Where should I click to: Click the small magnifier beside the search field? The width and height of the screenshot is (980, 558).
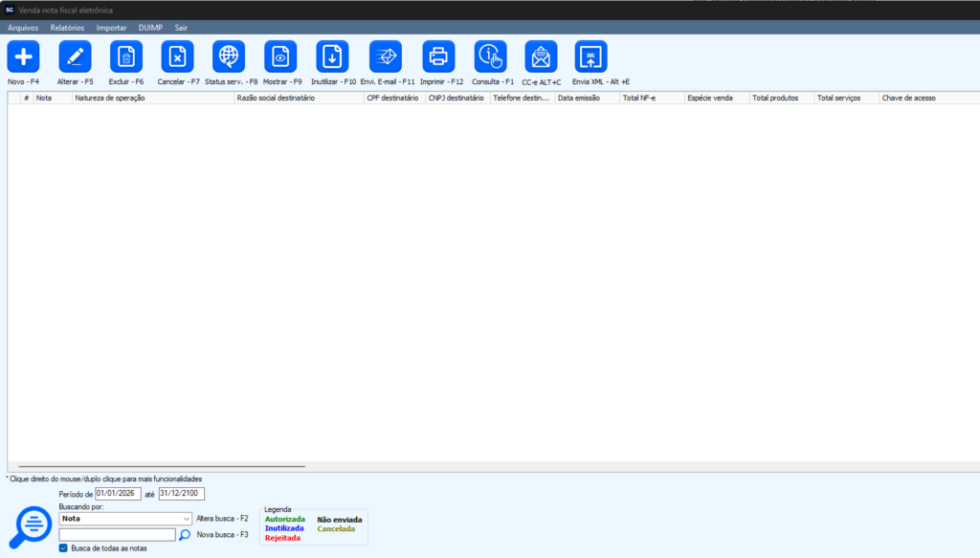[x=185, y=535]
